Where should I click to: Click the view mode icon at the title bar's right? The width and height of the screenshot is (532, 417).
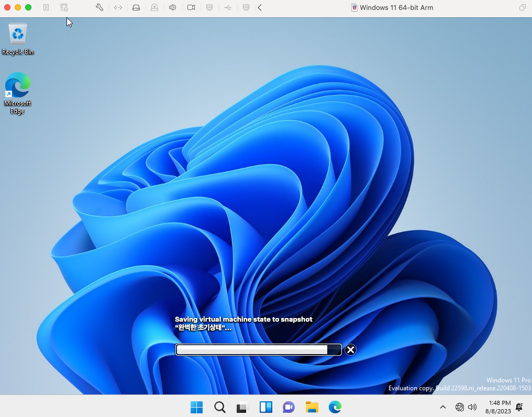point(522,7)
